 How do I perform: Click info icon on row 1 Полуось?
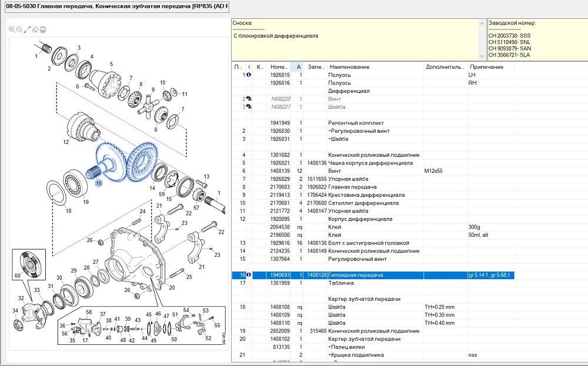point(249,75)
